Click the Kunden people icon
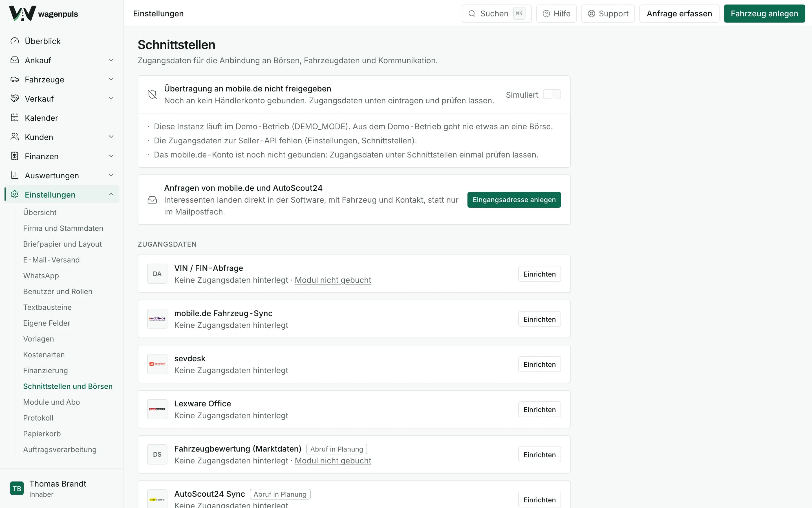The height and width of the screenshot is (508, 812). click(15, 137)
